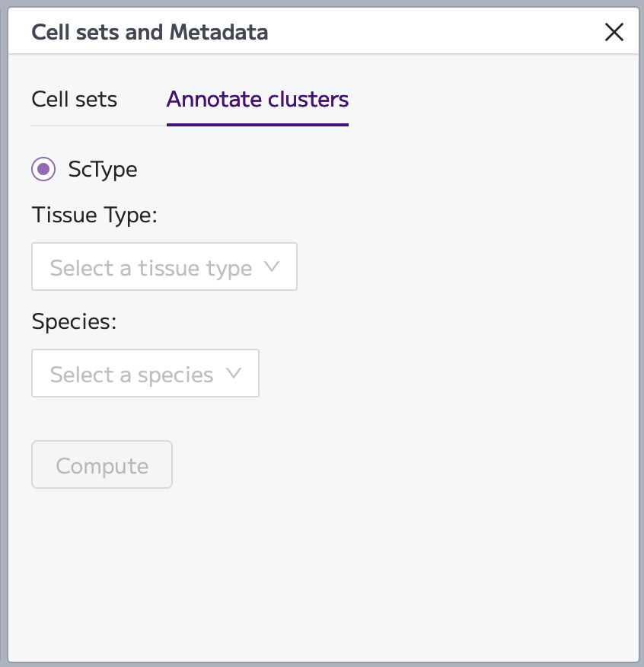Screen dimensions: 644x667
Task: Open the Tissue Type dropdown
Action: pyautogui.click(x=164, y=266)
